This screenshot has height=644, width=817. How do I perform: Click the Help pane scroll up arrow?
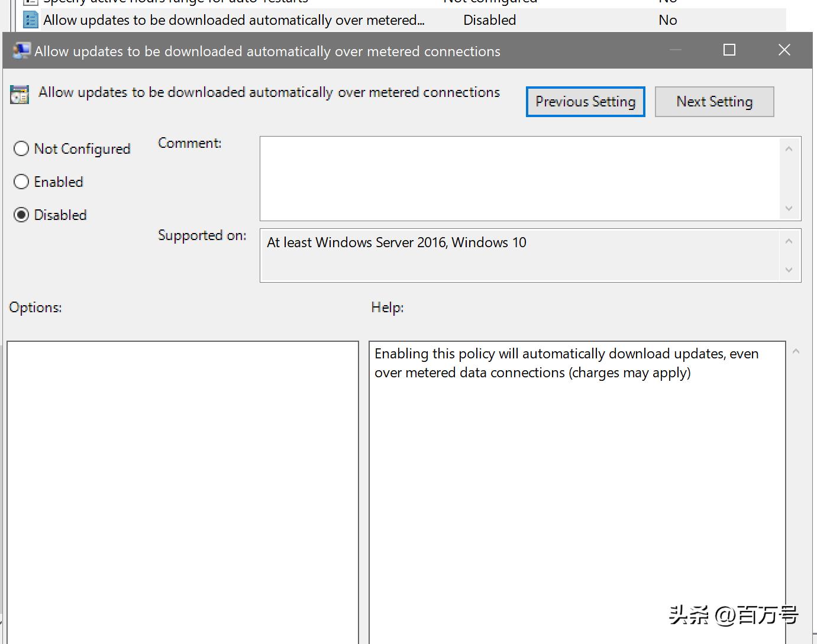[x=796, y=352]
